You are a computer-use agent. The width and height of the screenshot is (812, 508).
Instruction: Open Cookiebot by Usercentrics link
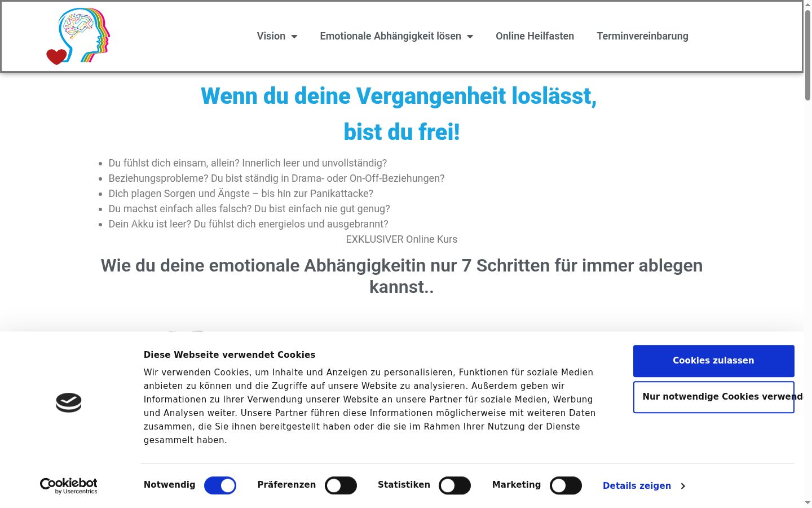69,486
